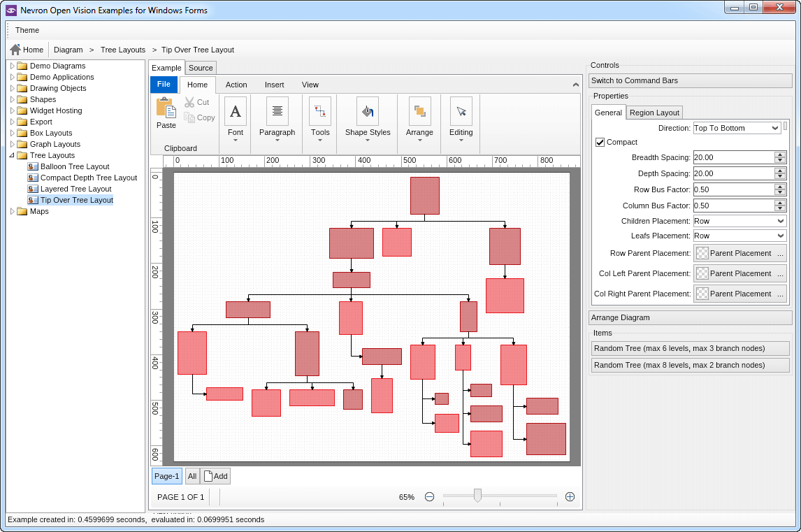Click the zoom slider thumb
This screenshot has height=532, width=801.
tap(477, 496)
